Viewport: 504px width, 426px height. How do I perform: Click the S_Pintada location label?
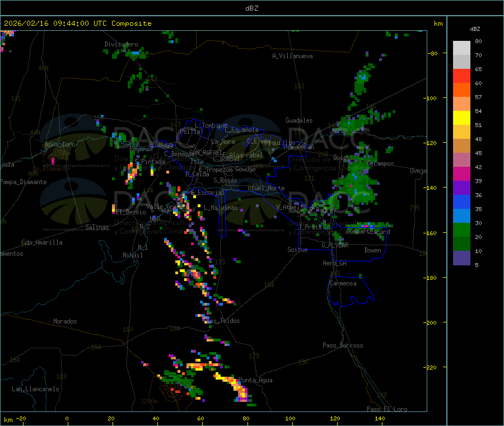150,162
